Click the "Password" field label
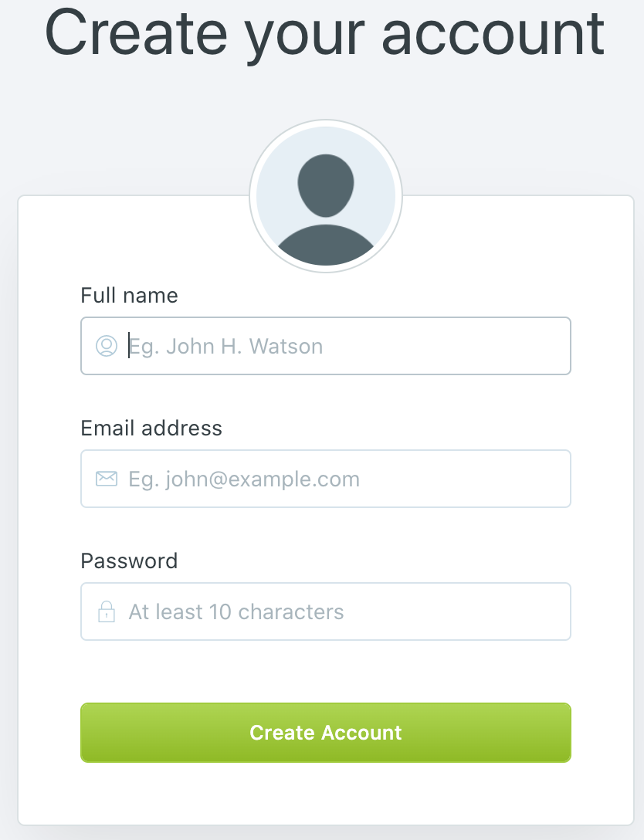Image resolution: width=644 pixels, height=840 pixels. click(129, 561)
